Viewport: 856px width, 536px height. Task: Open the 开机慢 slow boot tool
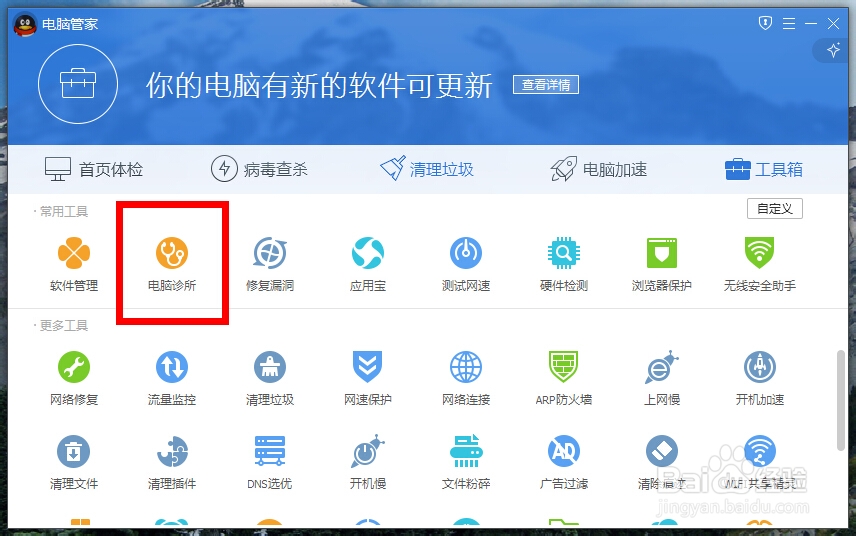[367, 462]
